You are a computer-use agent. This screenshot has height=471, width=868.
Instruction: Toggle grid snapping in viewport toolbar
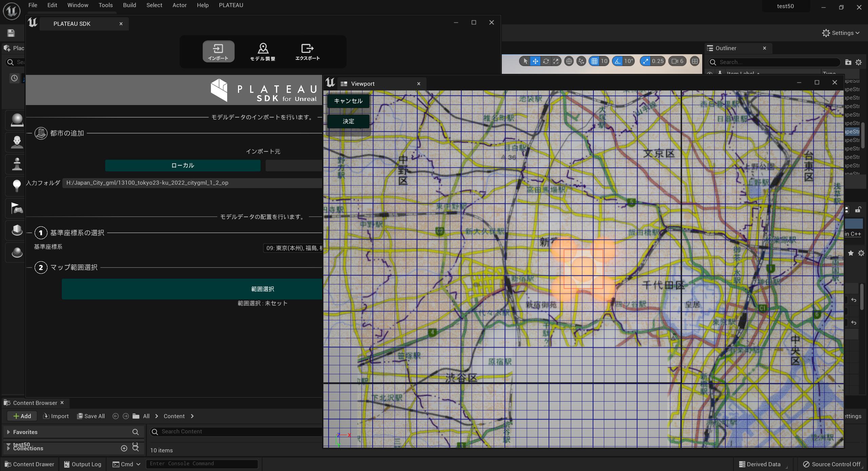(x=594, y=61)
